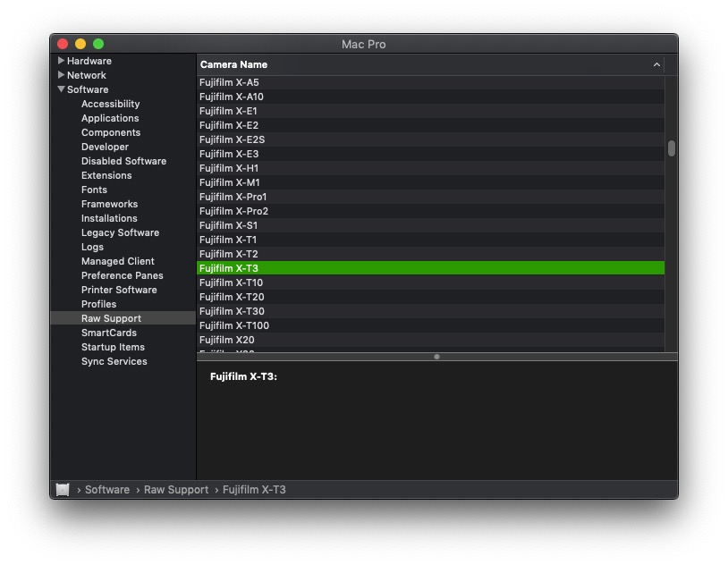Open Legacy Software in the sidebar
Viewport: 728px width, 565px height.
point(120,232)
